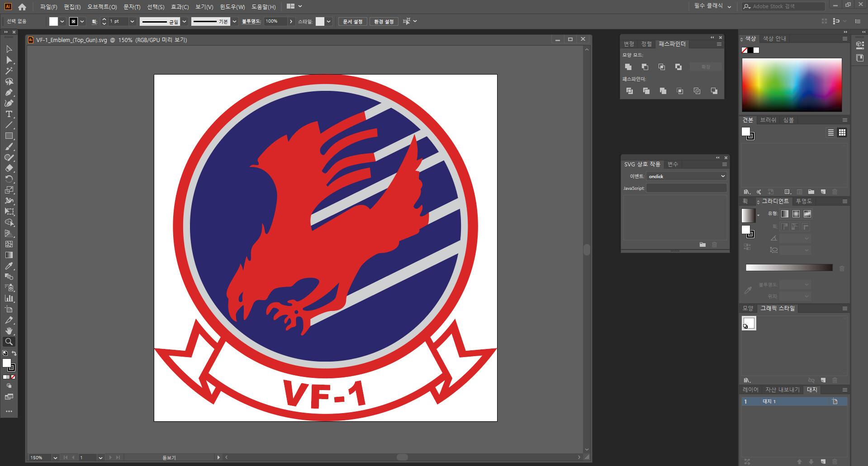Select the Direct Selection tool

coord(9,60)
